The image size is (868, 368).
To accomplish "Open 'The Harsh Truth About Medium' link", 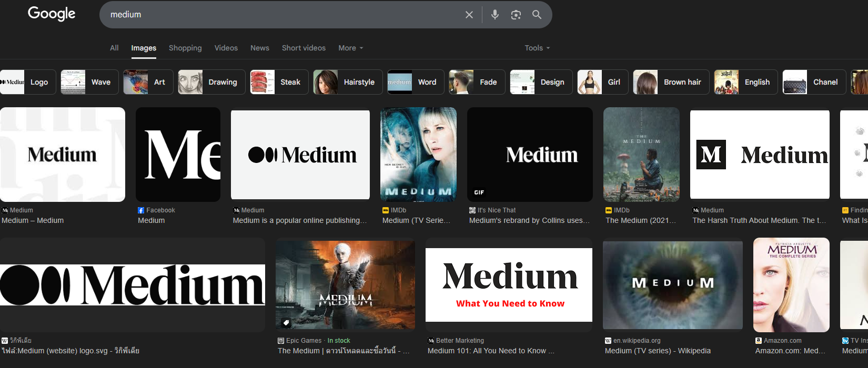I will 759,221.
